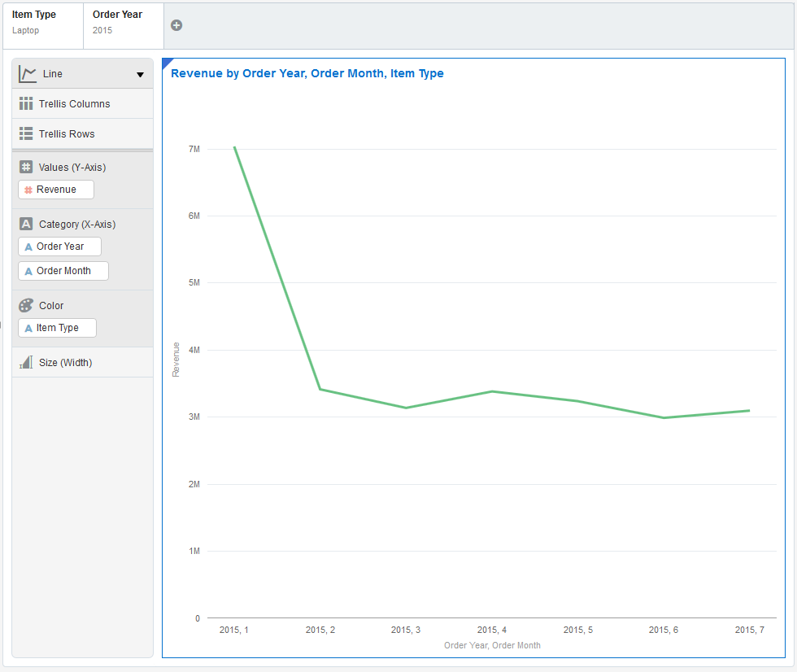
Task: Expand the Line chart type dropdown arrow
Action: 140,75
